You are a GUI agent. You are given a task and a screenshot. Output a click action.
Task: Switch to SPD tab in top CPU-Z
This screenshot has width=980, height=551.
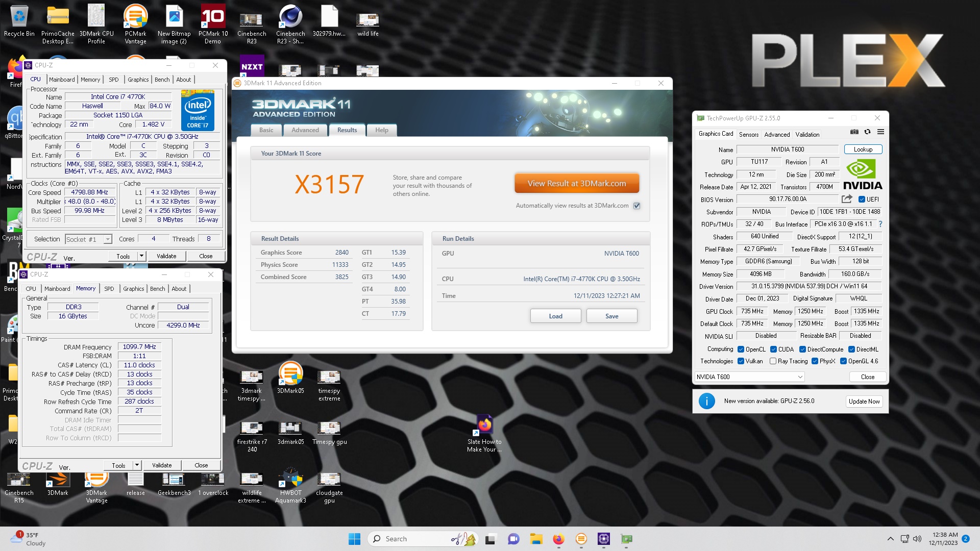coord(113,80)
